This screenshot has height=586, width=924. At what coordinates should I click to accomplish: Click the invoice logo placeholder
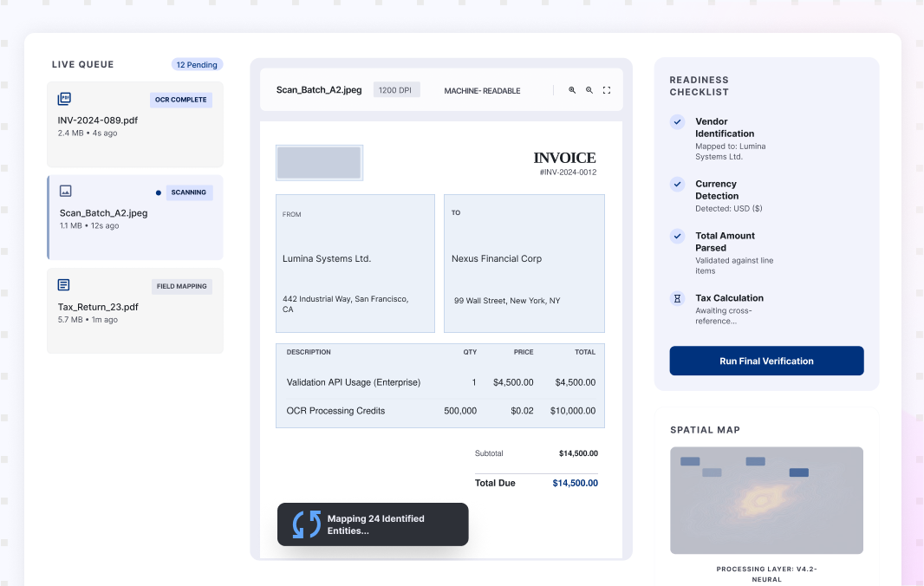pos(319,163)
